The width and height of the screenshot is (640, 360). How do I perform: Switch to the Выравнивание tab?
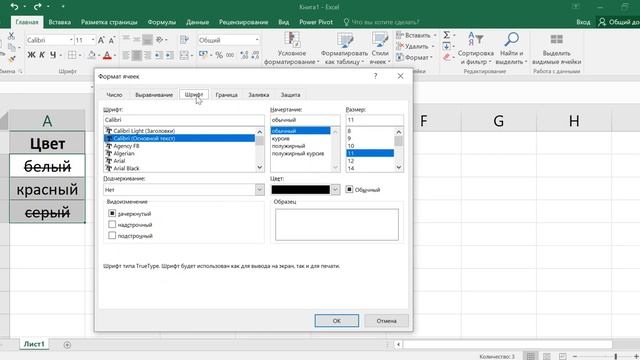pyautogui.click(x=154, y=95)
